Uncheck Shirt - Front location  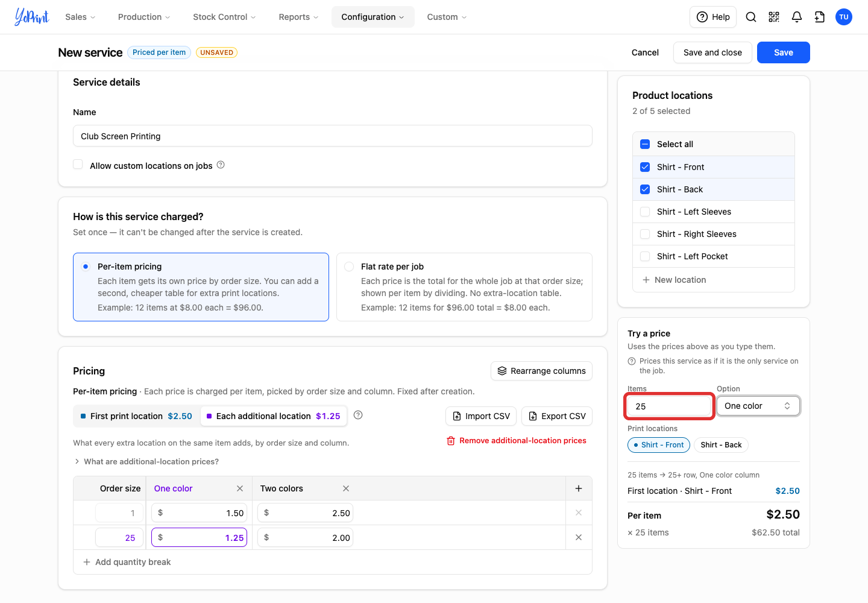tap(645, 167)
